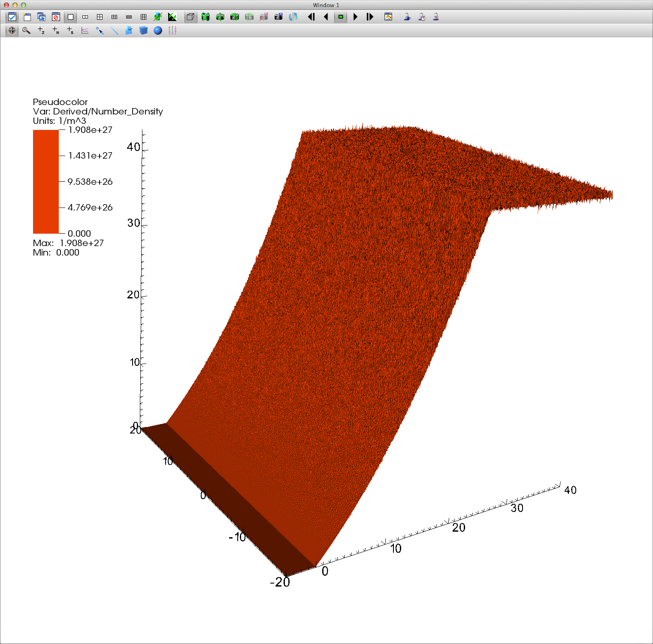This screenshot has height=644, width=653.
Task: Redo the view change
Action: tap(249, 17)
